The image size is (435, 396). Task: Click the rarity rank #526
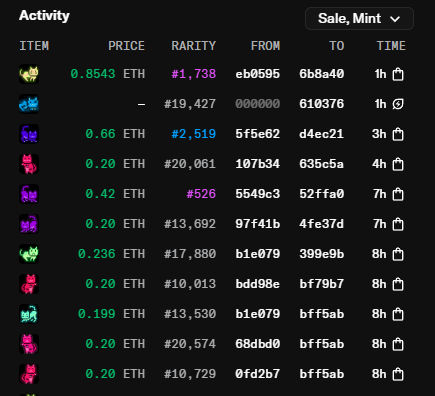coord(201,194)
